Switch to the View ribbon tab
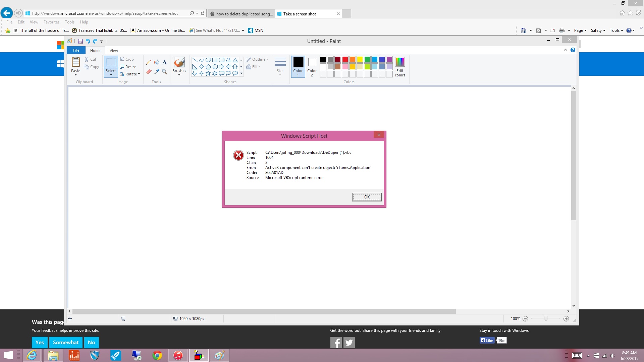Viewport: 644px width, 362px height. click(114, 51)
